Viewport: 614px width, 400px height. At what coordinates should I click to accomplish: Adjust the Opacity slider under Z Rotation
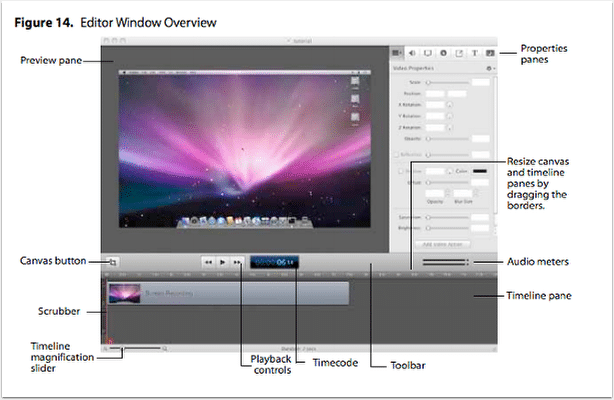(x=448, y=139)
